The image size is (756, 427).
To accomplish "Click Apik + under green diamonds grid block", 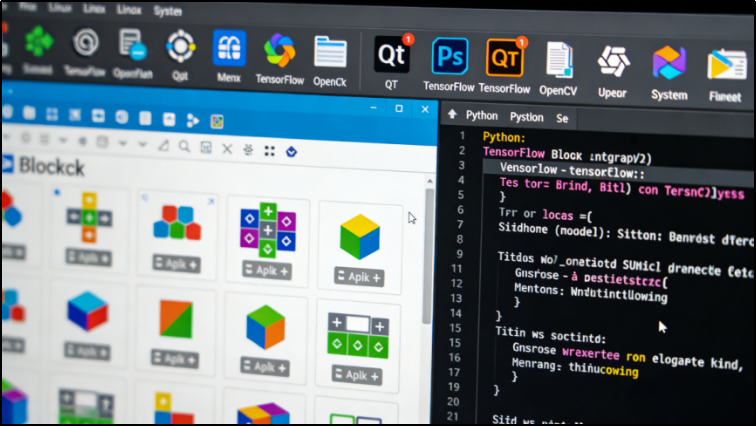I will 357,374.
